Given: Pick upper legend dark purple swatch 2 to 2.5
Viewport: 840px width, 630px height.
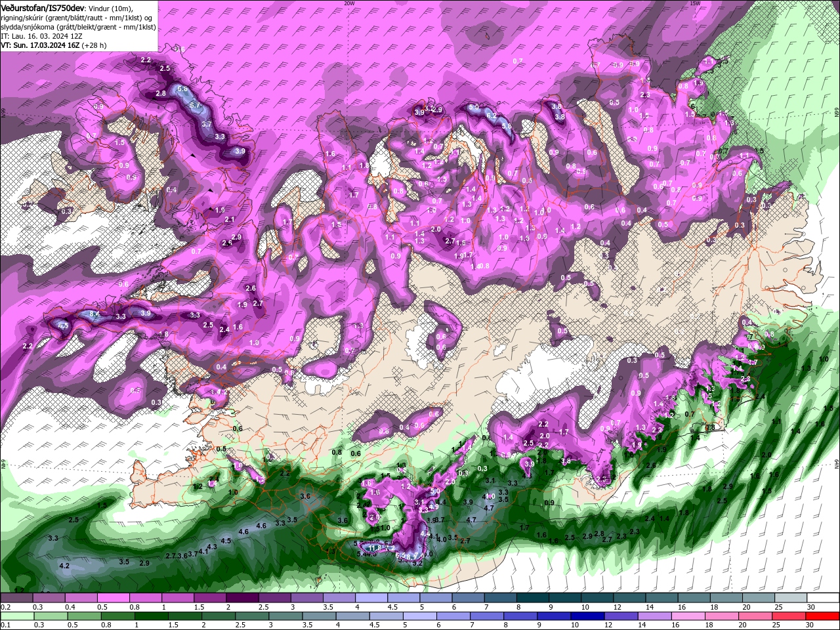Looking at the screenshot, I should [x=242, y=597].
